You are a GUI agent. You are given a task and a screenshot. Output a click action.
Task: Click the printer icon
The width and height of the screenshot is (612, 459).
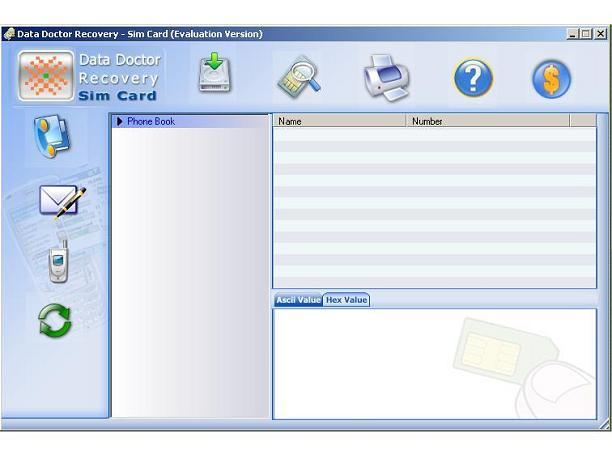(x=386, y=78)
